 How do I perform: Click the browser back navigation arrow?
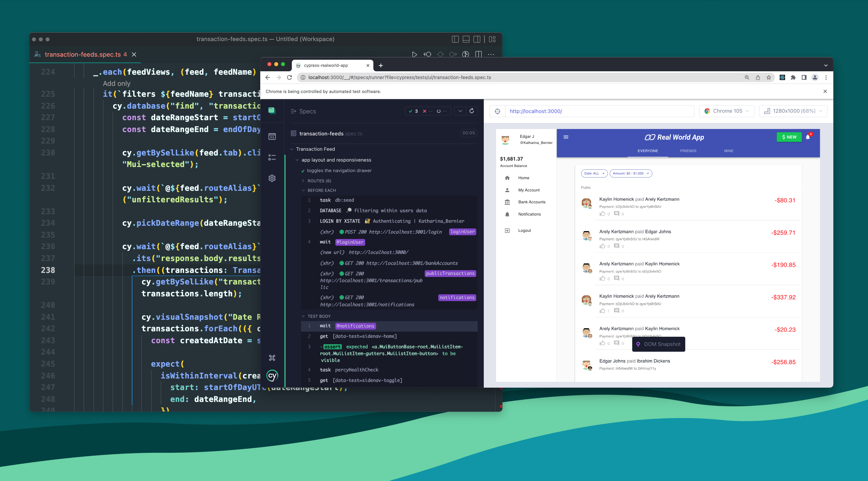click(268, 77)
